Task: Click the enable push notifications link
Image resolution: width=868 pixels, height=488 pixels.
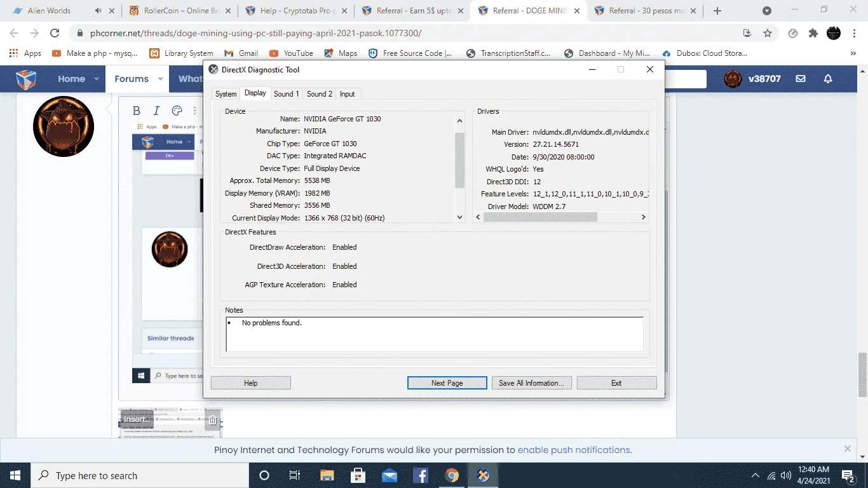Action: point(574,450)
